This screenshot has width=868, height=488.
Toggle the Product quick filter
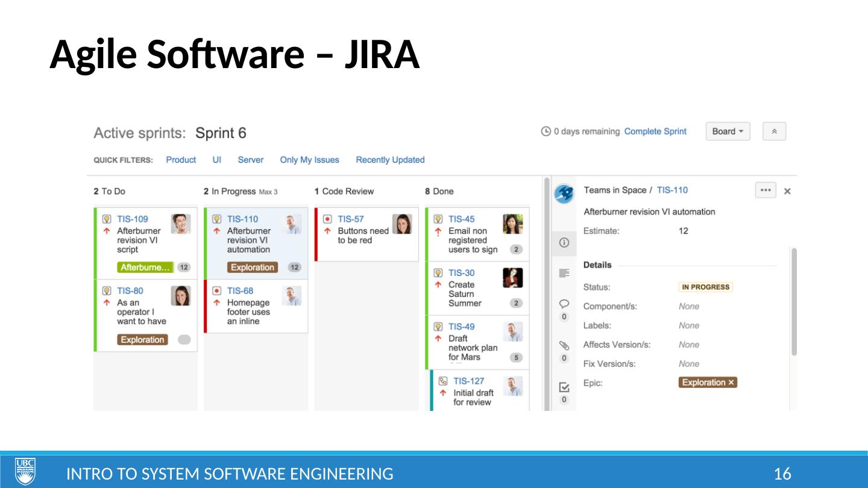(x=181, y=160)
